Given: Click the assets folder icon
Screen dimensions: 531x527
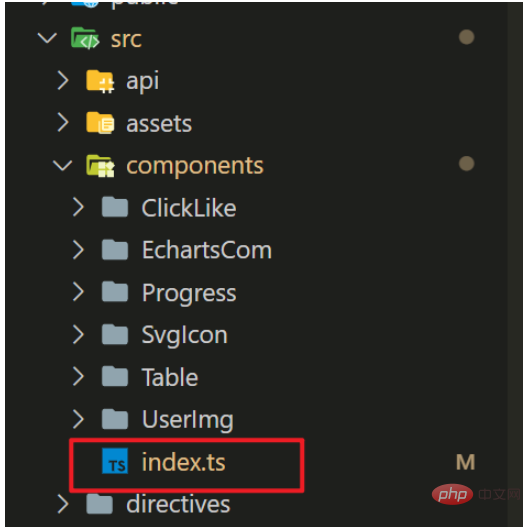Looking at the screenshot, I should [100, 123].
